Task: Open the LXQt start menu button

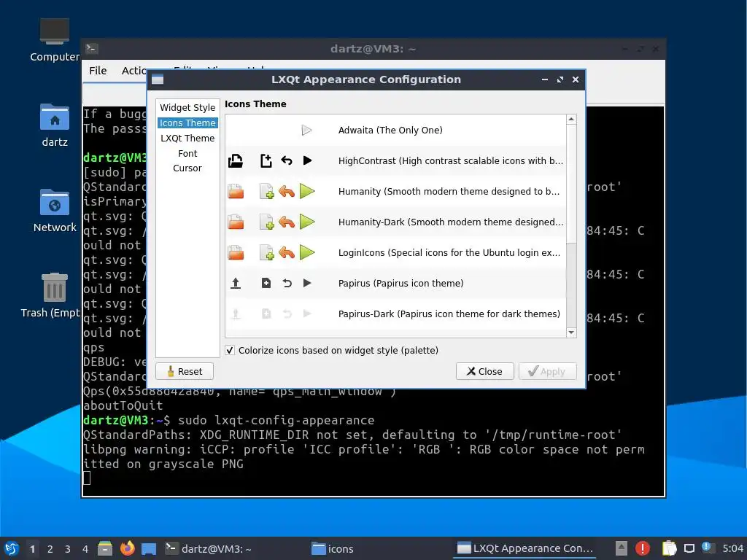Action: click(x=11, y=548)
